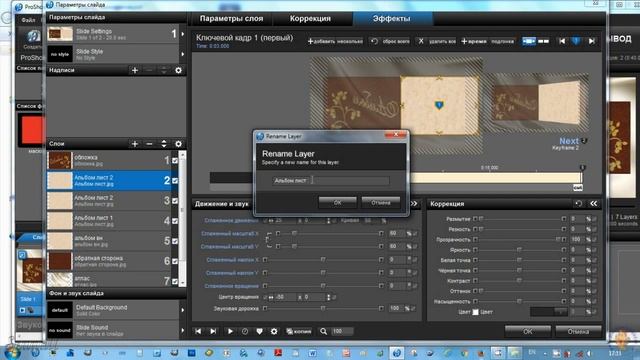Expand the Slide Style arrow
The height and width of the screenshot is (360, 640).
pyautogui.click(x=183, y=54)
